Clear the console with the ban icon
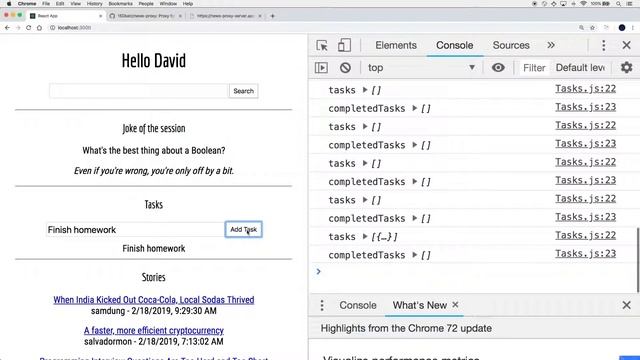 pos(345,68)
